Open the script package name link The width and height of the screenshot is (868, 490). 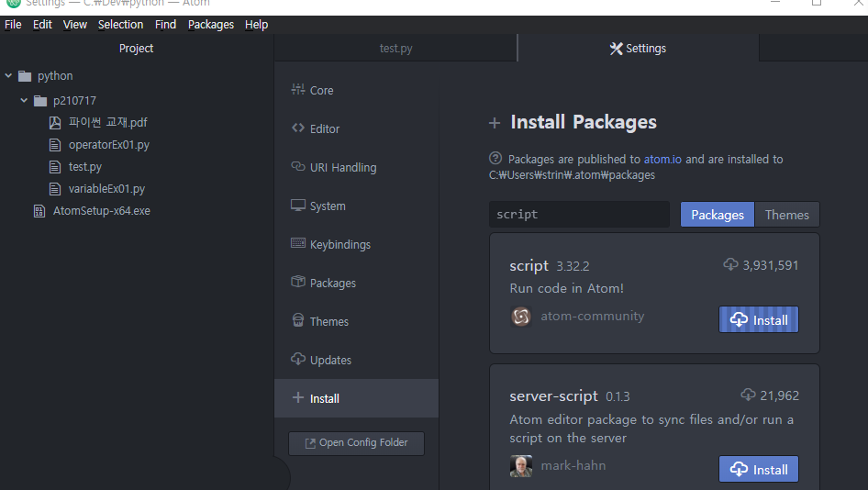pyautogui.click(x=529, y=266)
